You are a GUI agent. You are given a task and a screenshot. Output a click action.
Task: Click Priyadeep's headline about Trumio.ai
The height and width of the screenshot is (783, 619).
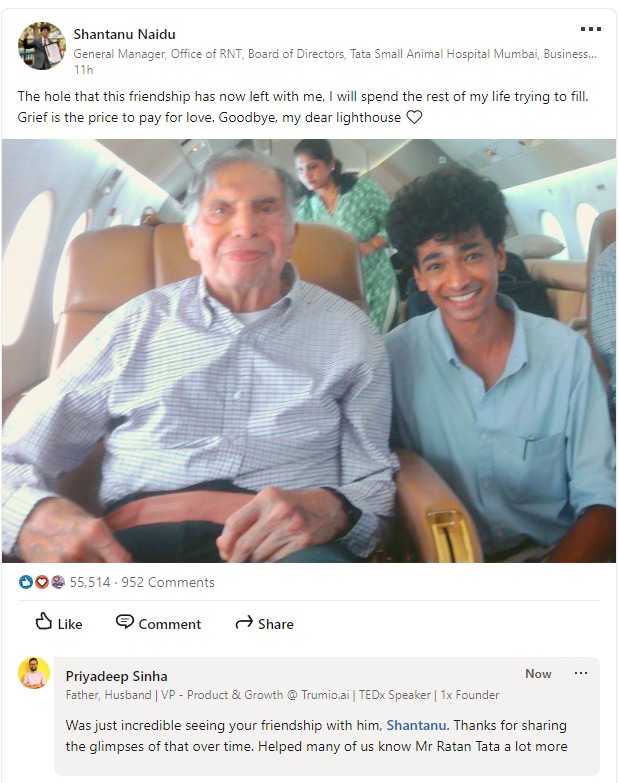282,695
